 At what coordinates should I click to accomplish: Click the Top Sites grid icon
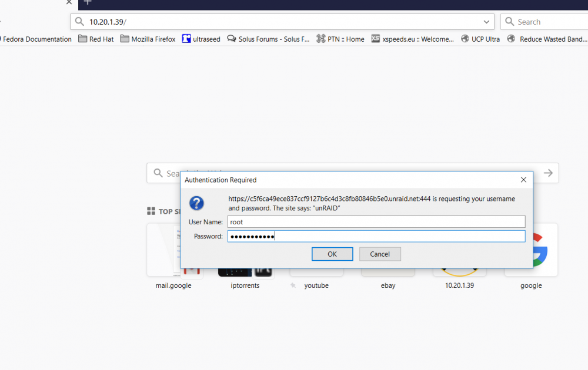point(151,211)
